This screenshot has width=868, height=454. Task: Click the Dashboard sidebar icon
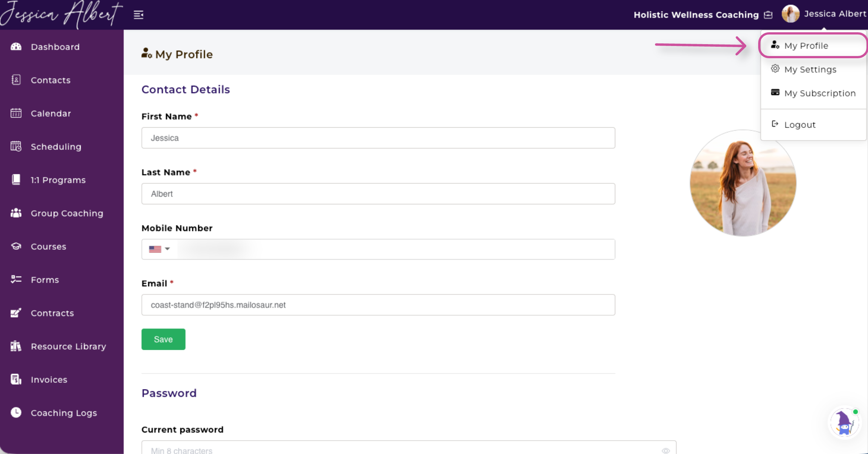click(16, 47)
